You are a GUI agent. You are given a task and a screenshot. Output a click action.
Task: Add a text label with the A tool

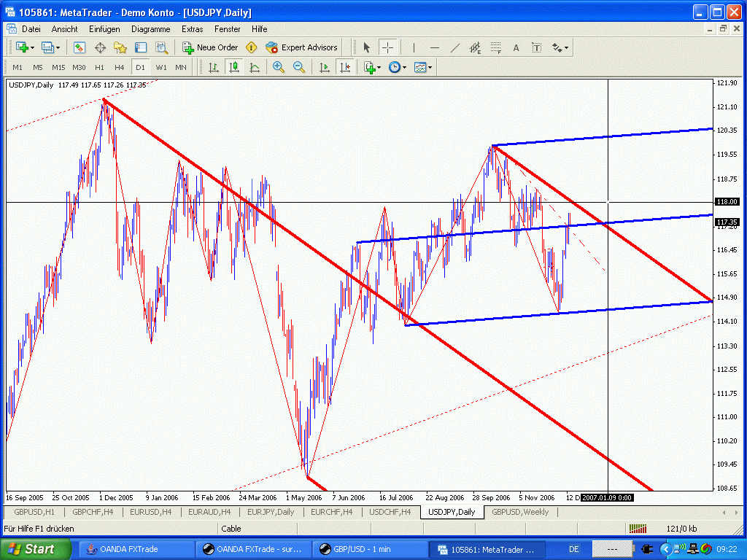516,47
